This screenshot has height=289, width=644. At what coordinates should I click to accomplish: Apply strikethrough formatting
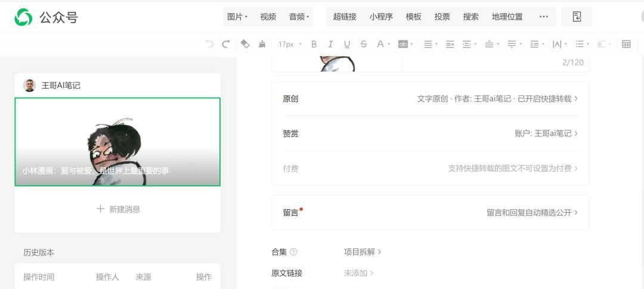tap(364, 44)
